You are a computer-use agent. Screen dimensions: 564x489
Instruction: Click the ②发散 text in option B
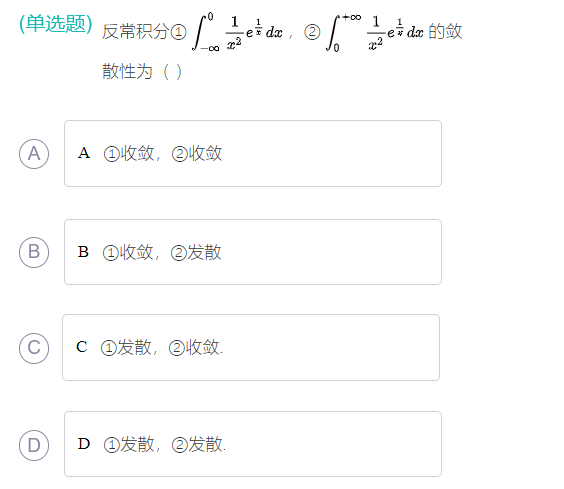pyautogui.click(x=196, y=252)
